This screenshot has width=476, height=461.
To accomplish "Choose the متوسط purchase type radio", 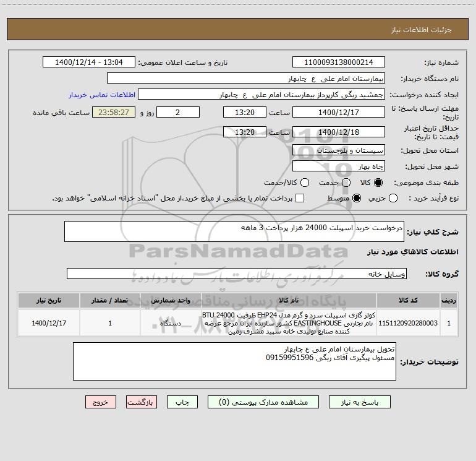I will point(357,198).
